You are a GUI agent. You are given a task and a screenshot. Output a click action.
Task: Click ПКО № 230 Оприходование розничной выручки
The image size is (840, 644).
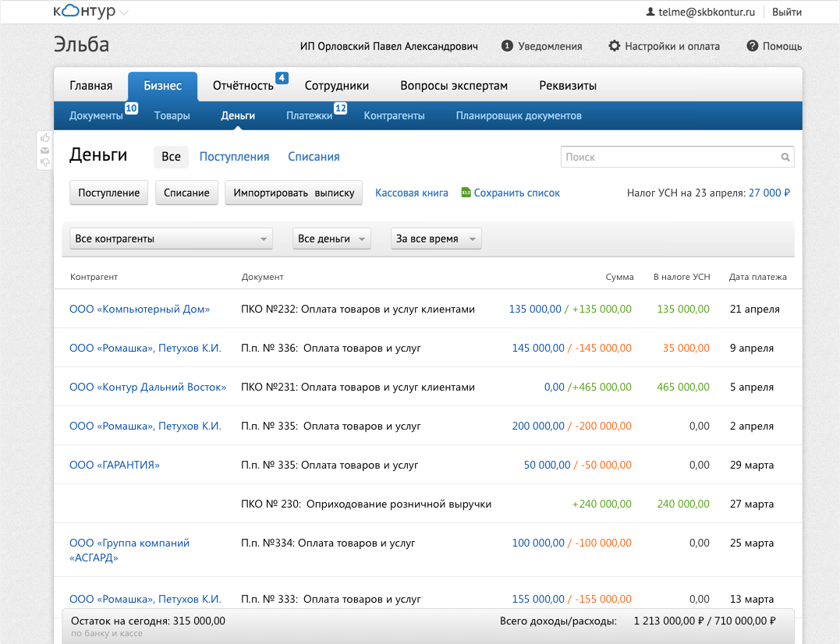[x=366, y=504]
